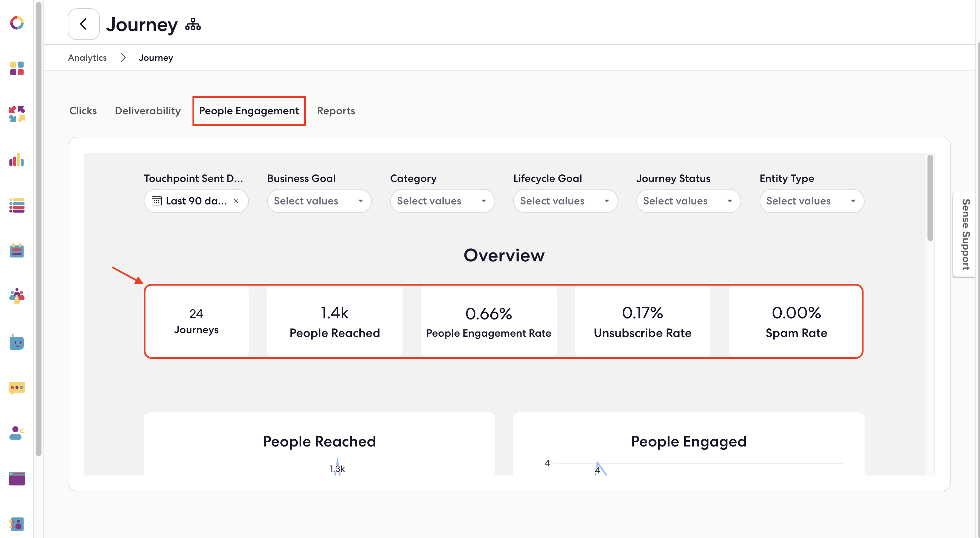Click the dashboard panel vertical scrollbar
Image resolution: width=980 pixels, height=538 pixels.
coord(930,198)
